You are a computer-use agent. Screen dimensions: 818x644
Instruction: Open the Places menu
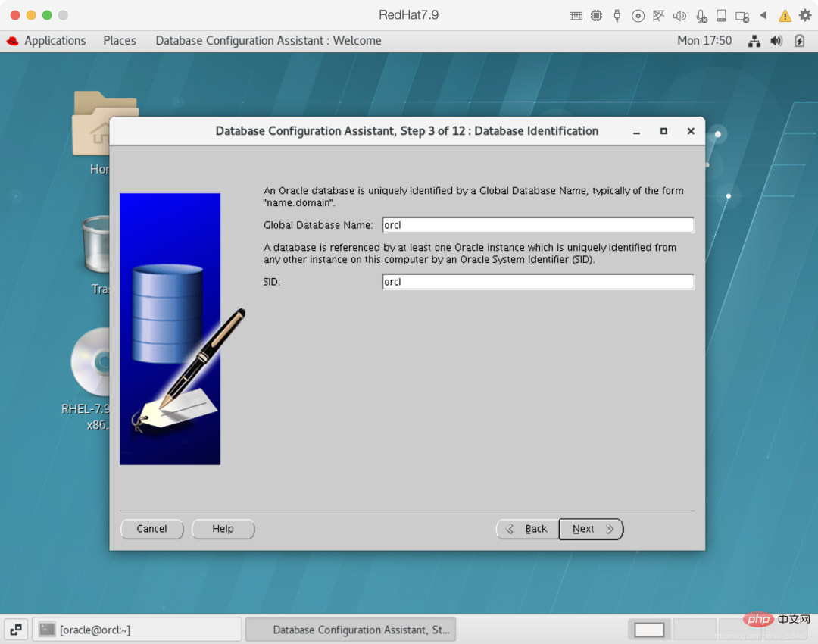click(x=120, y=41)
